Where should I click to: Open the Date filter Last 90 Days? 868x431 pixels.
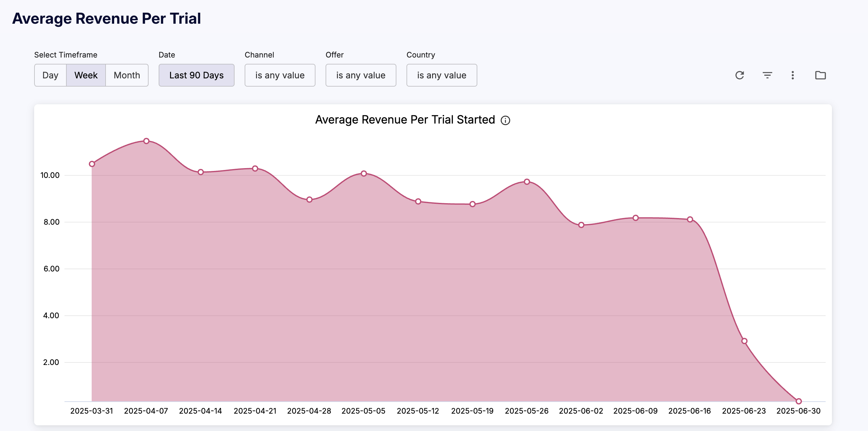[196, 75]
